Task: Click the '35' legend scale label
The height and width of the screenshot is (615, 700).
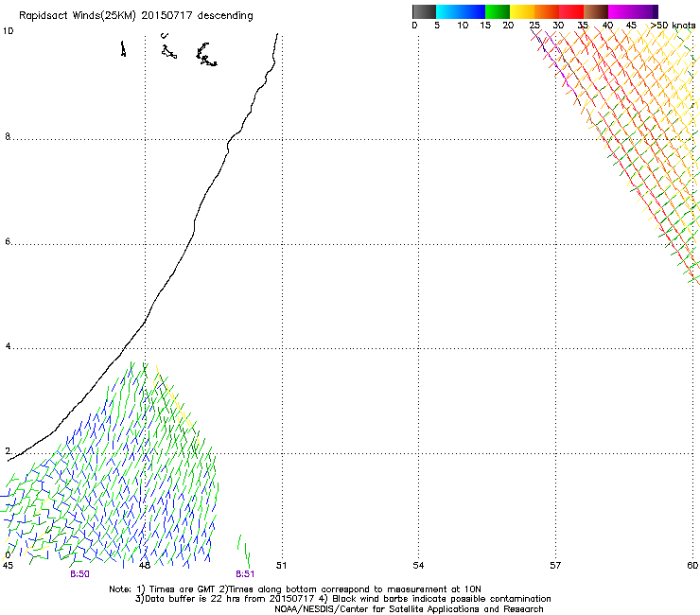Action: click(583, 26)
